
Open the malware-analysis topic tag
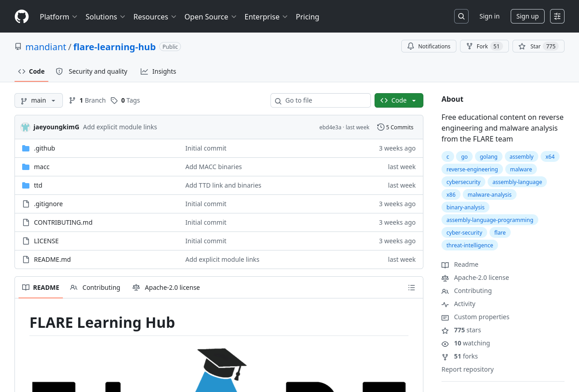tap(489, 194)
